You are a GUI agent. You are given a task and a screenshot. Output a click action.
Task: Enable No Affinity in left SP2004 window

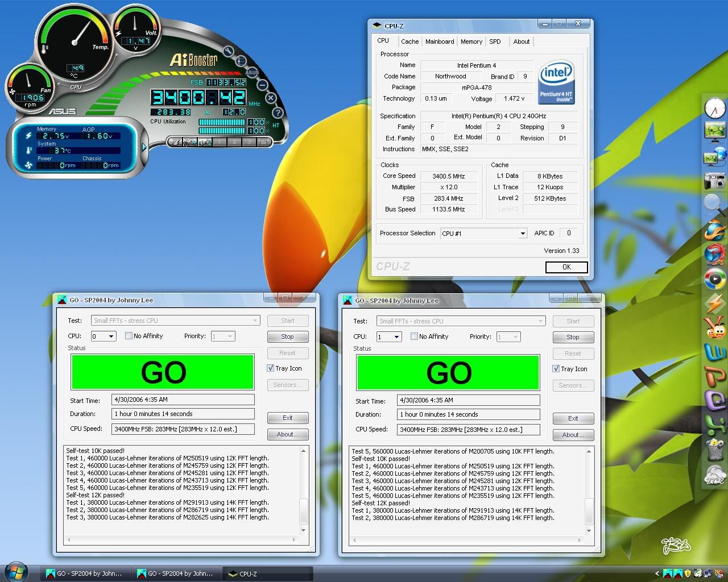click(x=129, y=336)
